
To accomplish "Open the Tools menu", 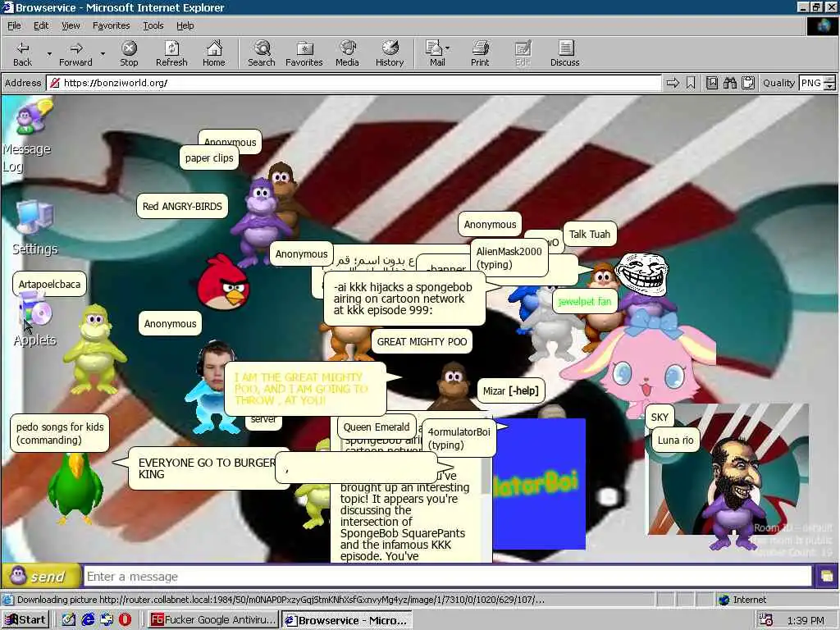I will pos(153,25).
